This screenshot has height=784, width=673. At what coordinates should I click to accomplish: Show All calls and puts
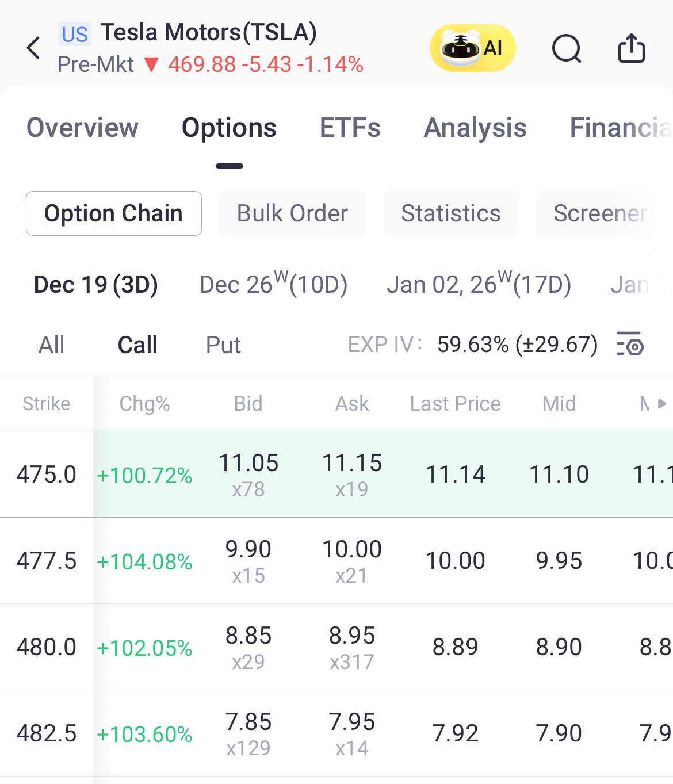(x=51, y=345)
